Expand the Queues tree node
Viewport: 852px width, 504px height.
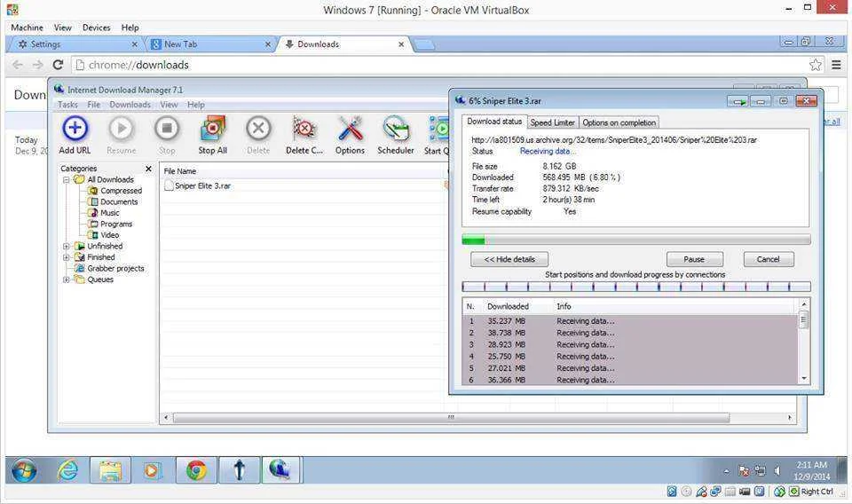coord(67,280)
